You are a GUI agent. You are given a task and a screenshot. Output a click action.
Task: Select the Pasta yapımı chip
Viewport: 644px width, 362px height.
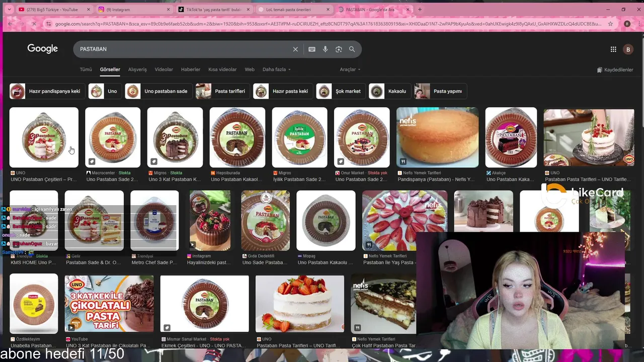tap(440, 91)
